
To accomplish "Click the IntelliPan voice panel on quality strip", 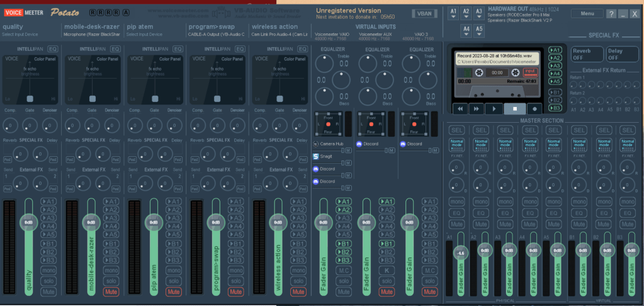I will (x=30, y=80).
